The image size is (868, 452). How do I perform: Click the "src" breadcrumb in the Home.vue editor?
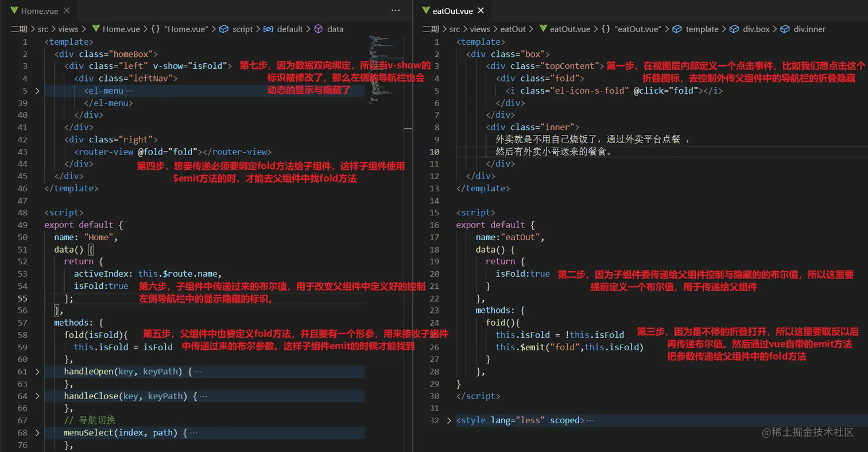click(44, 29)
